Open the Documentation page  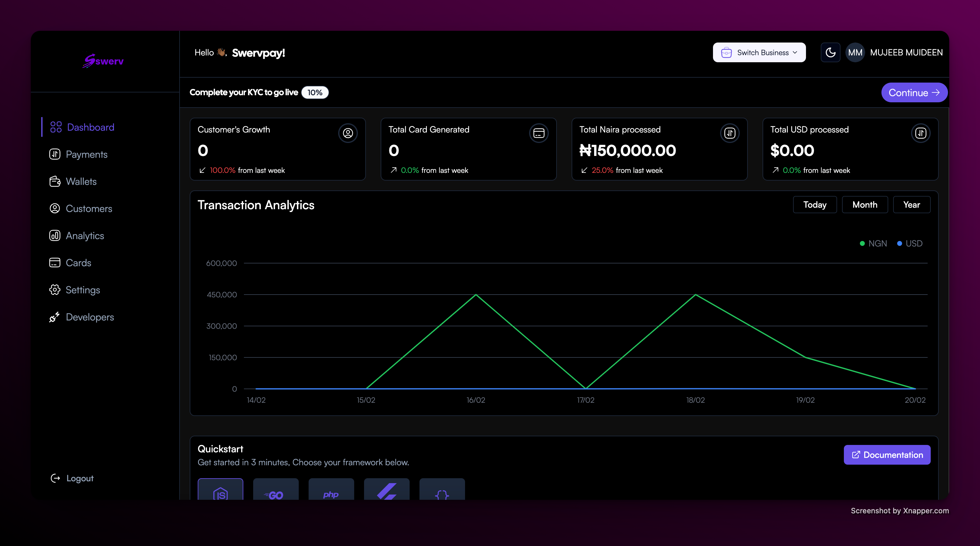click(x=887, y=455)
